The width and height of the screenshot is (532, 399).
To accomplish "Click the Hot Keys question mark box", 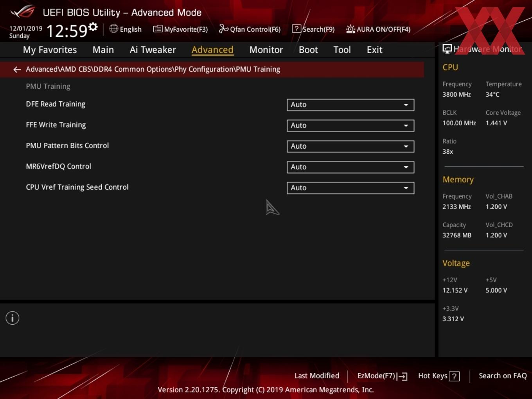I will (454, 376).
